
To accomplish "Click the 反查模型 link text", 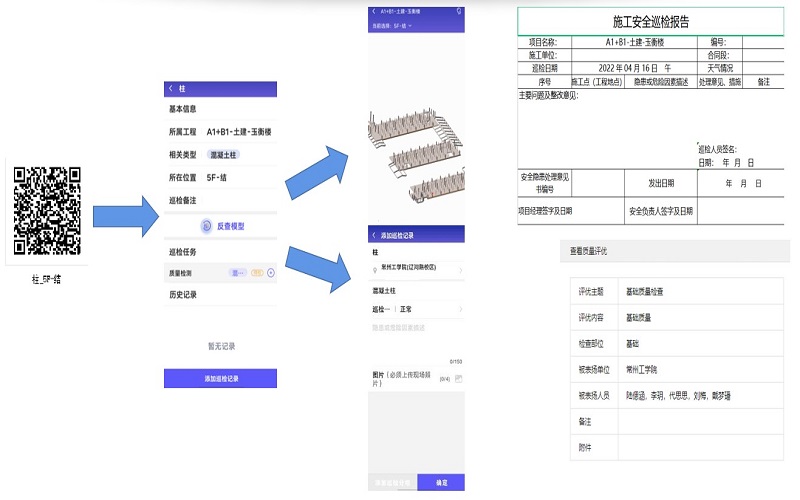I will [x=231, y=226].
